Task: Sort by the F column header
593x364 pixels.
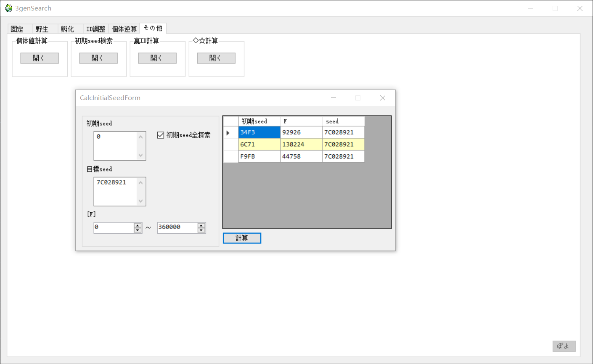Action: pos(302,121)
